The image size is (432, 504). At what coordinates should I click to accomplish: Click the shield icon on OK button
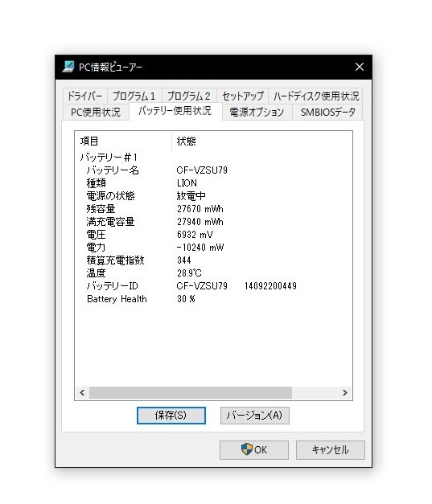(x=247, y=449)
